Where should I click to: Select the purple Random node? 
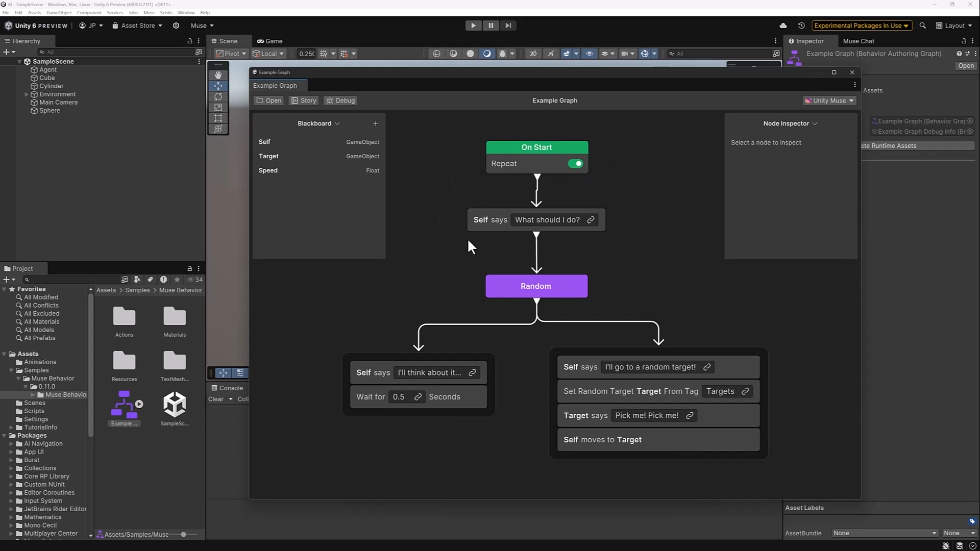click(536, 286)
